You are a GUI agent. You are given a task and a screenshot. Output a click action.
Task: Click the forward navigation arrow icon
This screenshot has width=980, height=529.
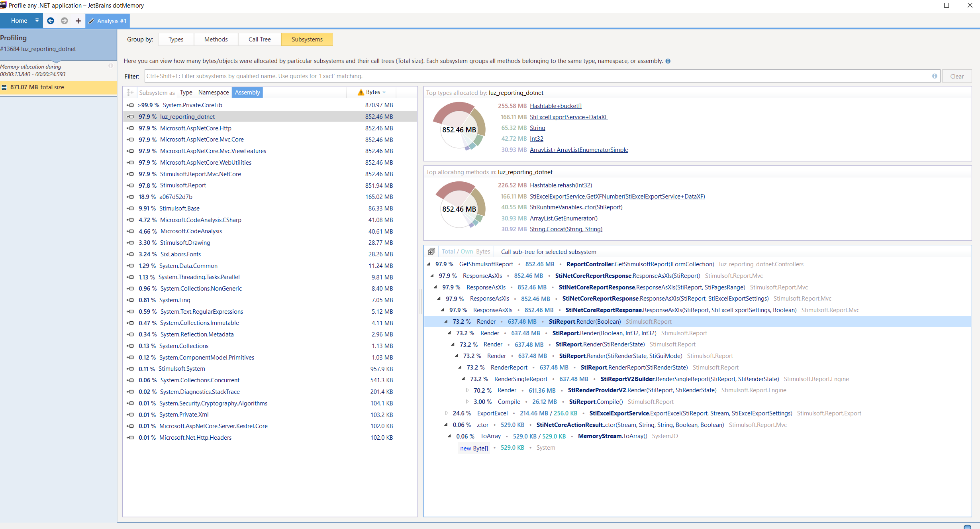pos(64,21)
